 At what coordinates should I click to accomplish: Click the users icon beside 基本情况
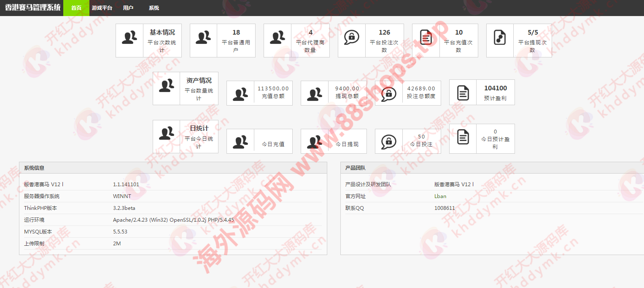tap(129, 38)
